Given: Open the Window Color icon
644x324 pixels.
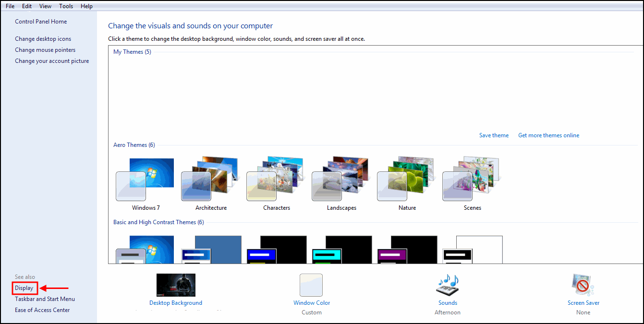Looking at the screenshot, I should coord(311,285).
